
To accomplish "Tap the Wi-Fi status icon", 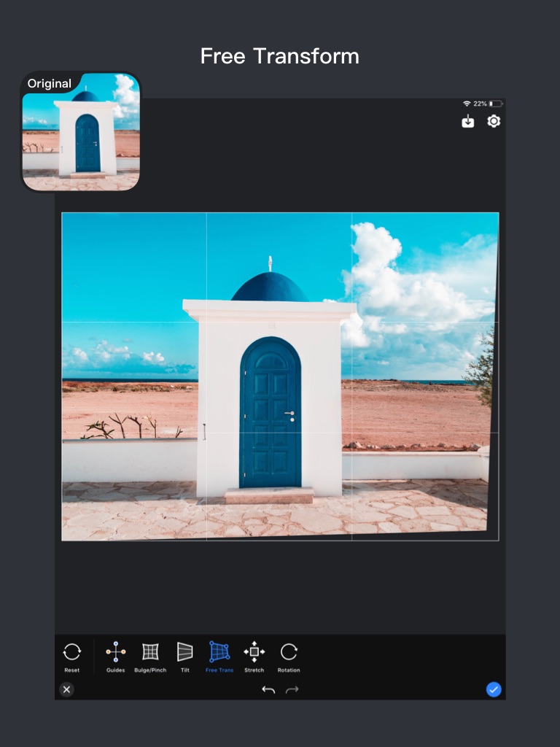I will (x=467, y=104).
